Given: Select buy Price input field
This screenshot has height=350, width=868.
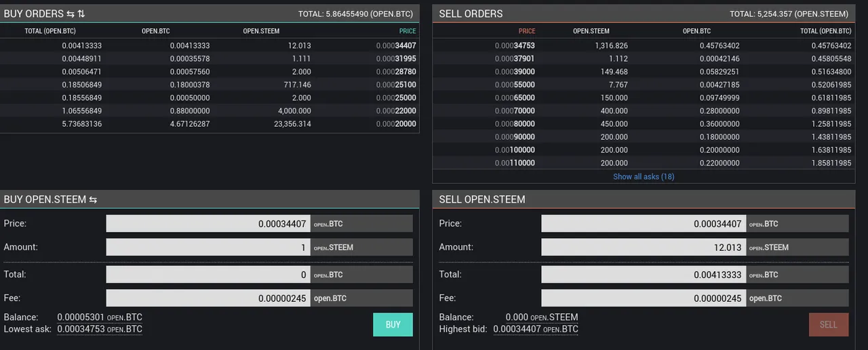Looking at the screenshot, I should click(x=208, y=224).
